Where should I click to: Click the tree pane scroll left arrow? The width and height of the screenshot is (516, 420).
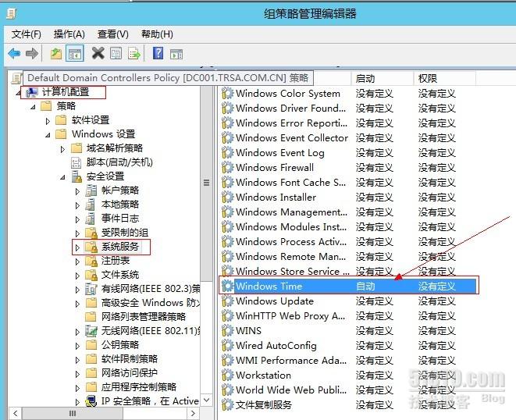pos(15,414)
